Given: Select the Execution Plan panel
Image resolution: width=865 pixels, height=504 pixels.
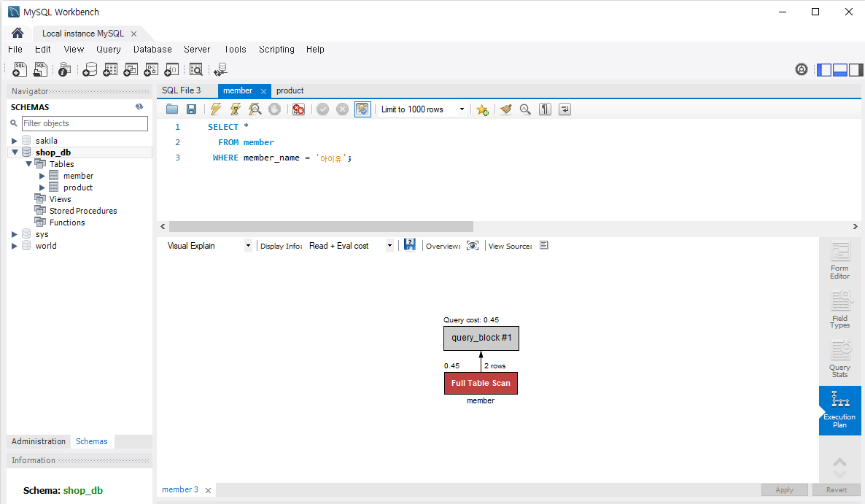Looking at the screenshot, I should pyautogui.click(x=839, y=410).
